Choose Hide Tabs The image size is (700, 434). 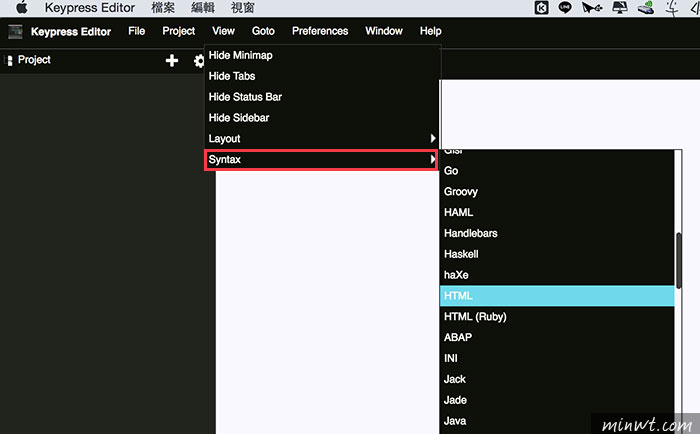[321, 76]
